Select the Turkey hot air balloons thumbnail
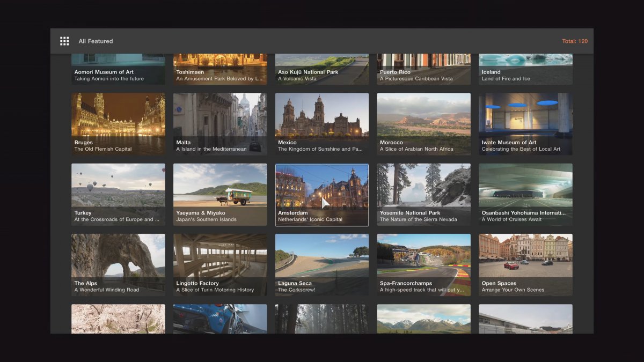The height and width of the screenshot is (362, 644). (118, 195)
